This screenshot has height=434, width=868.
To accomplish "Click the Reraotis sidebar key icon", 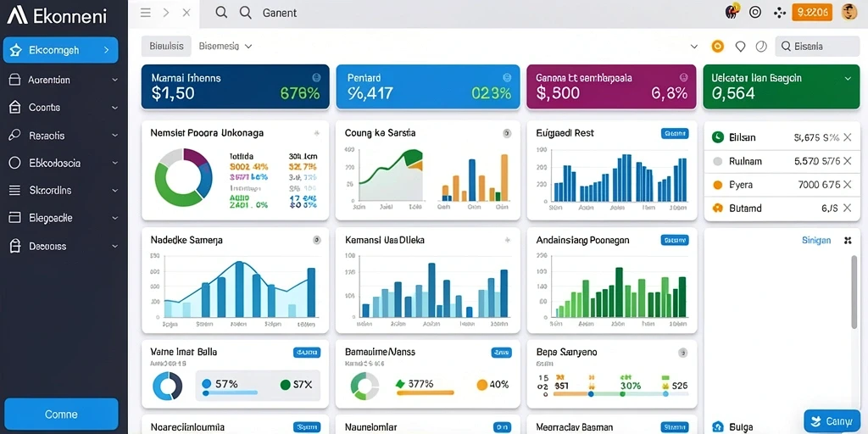I will (15, 135).
